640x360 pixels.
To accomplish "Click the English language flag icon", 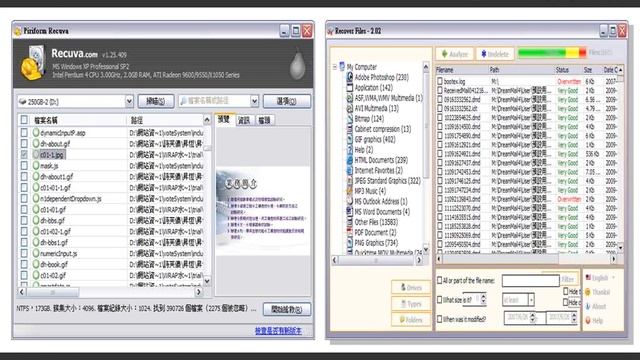I will click(x=588, y=278).
